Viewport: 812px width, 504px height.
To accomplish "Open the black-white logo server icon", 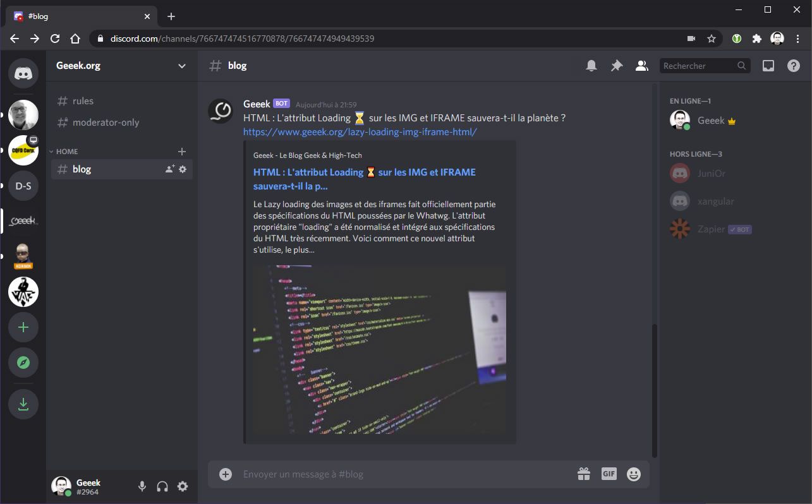I will [23, 292].
